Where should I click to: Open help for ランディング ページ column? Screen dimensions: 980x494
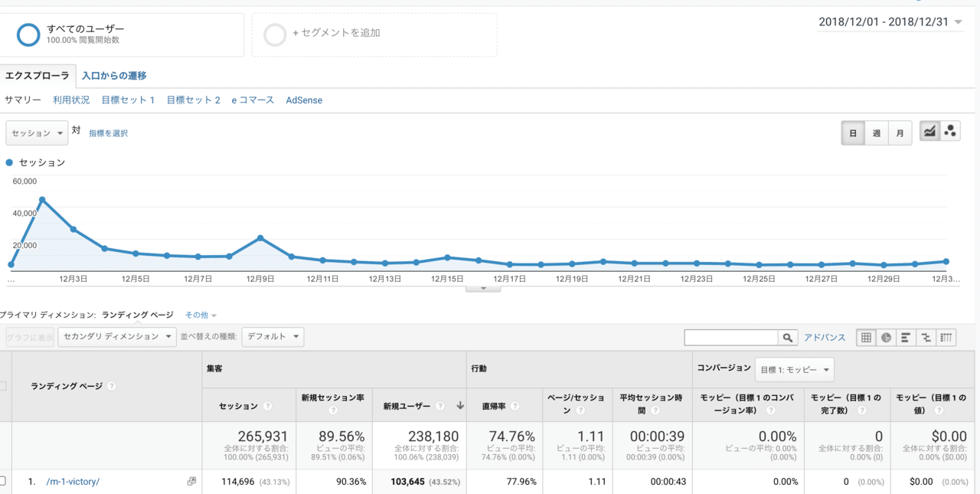tap(112, 386)
